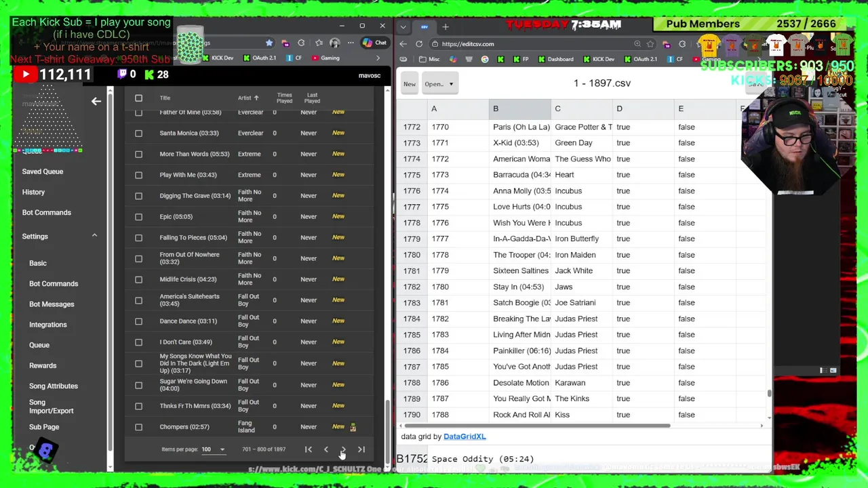Screen dimensions: 868x488
Task: Open the Integrations settings page
Action: pos(47,325)
